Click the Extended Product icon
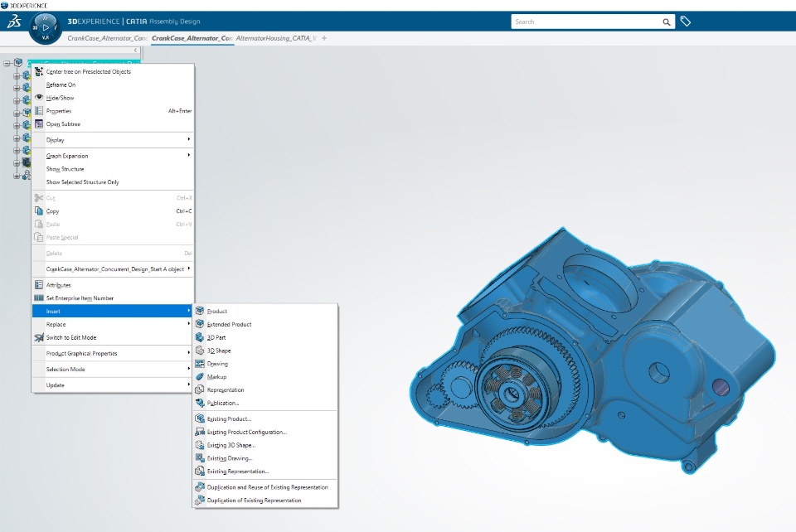796x532 pixels. pyautogui.click(x=200, y=324)
